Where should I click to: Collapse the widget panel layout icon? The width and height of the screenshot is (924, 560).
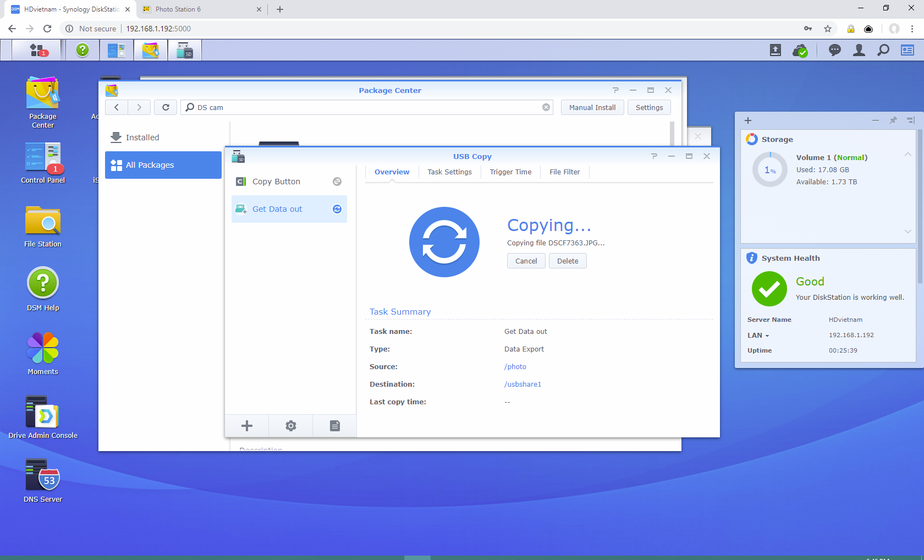911,120
